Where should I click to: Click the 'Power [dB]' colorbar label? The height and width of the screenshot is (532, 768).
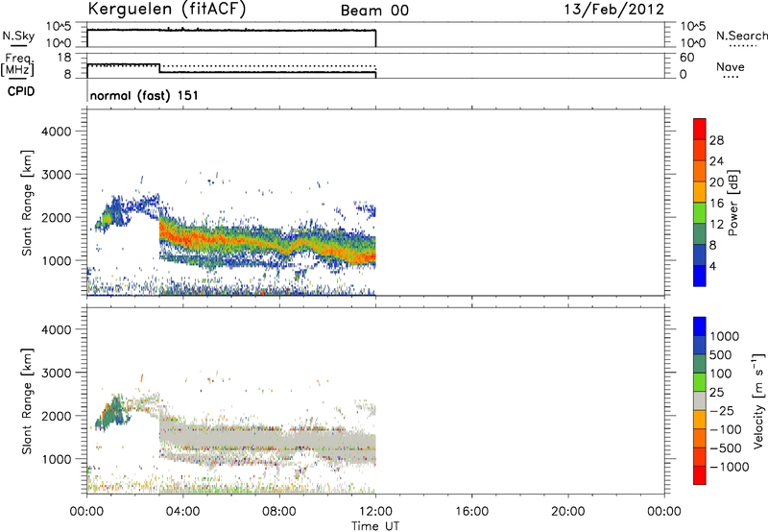(x=733, y=203)
